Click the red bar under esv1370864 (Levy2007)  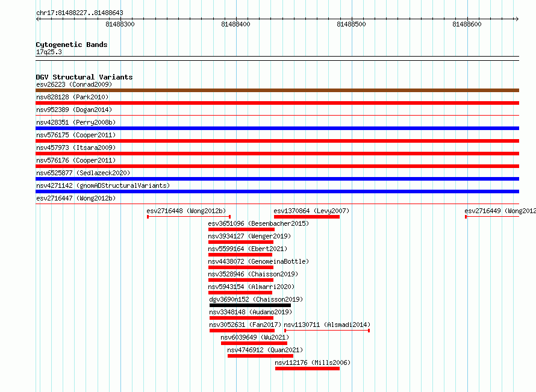pyautogui.click(x=307, y=217)
